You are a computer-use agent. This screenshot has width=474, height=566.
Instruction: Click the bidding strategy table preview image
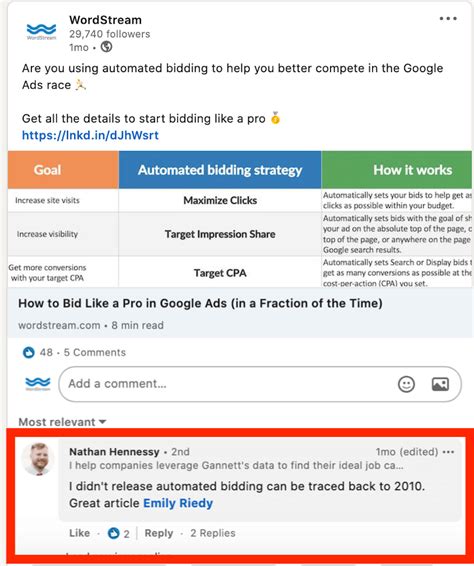point(240,219)
